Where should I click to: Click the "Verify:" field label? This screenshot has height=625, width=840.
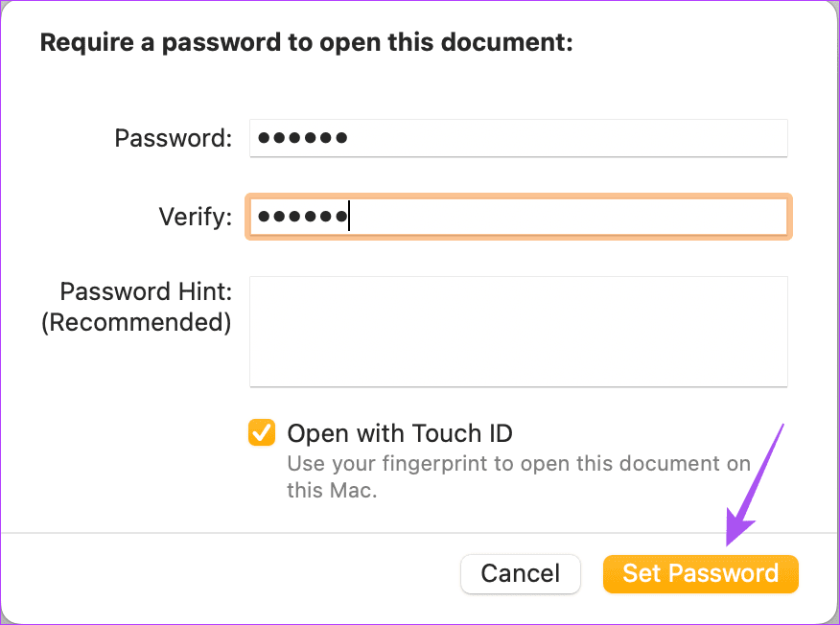pyautogui.click(x=196, y=217)
